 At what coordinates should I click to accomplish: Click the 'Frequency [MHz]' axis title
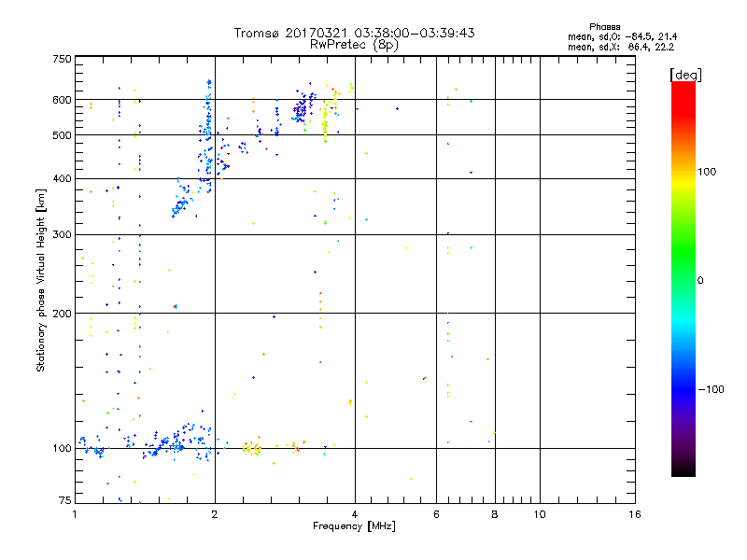click(x=354, y=526)
